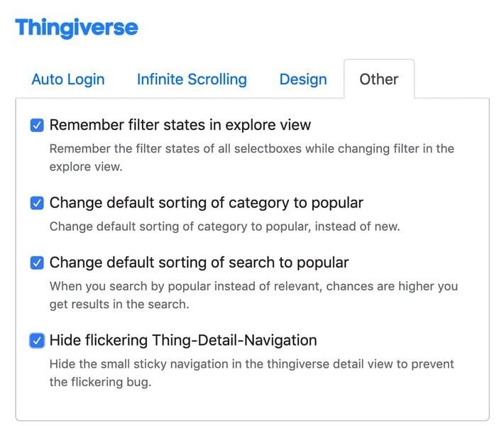Click the 'Hide flickering Thing-Detail-Navigation' label text
504x426 pixels.
click(x=183, y=341)
